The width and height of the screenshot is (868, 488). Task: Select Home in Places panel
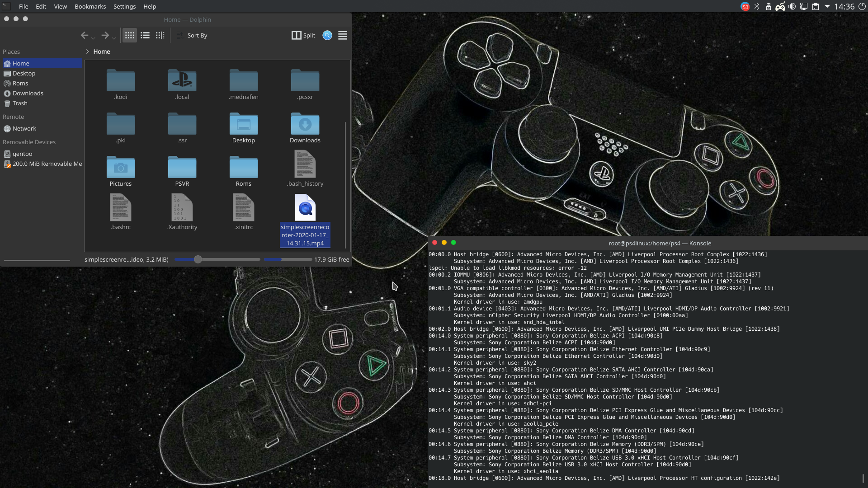[x=42, y=63]
